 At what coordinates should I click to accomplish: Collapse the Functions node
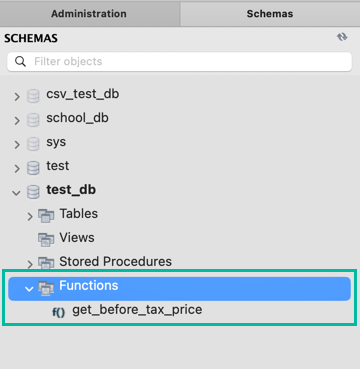pyautogui.click(x=29, y=289)
